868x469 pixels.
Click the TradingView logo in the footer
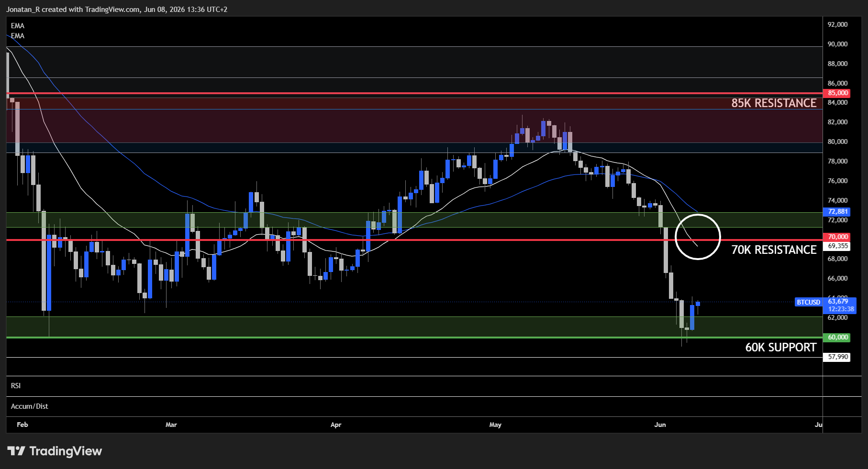pyautogui.click(x=55, y=451)
